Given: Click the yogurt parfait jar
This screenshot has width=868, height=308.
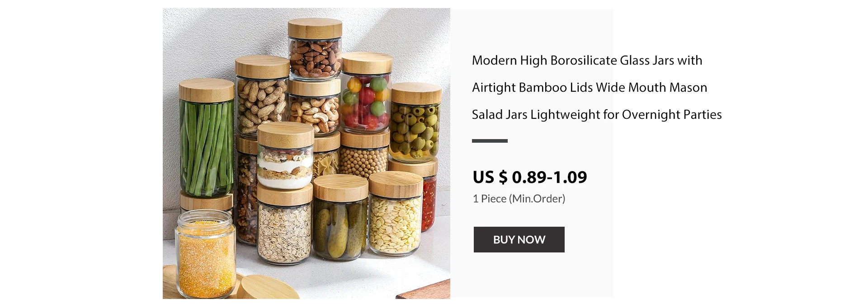Looking at the screenshot, I should tap(285, 156).
